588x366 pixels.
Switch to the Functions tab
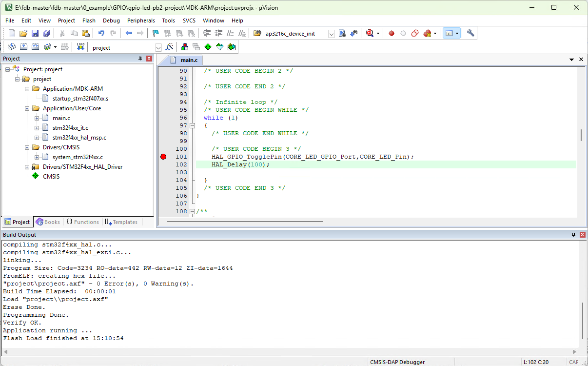[x=83, y=222]
